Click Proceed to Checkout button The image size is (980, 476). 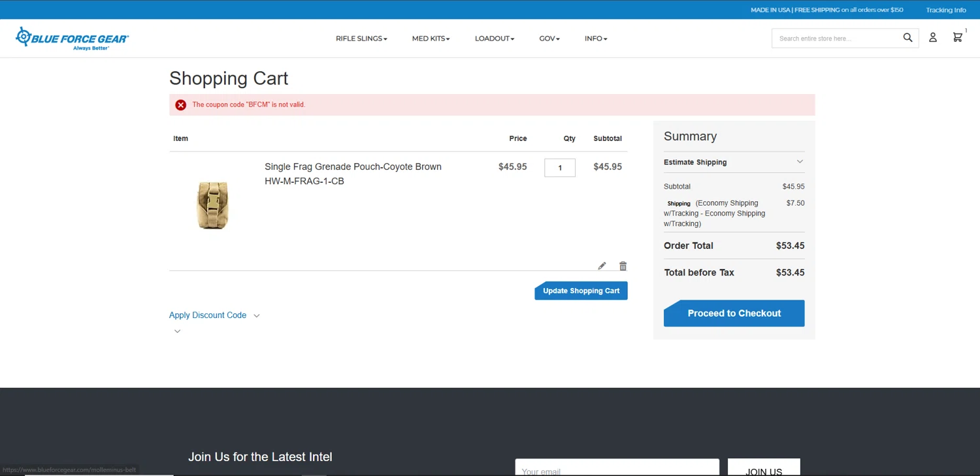coord(734,313)
